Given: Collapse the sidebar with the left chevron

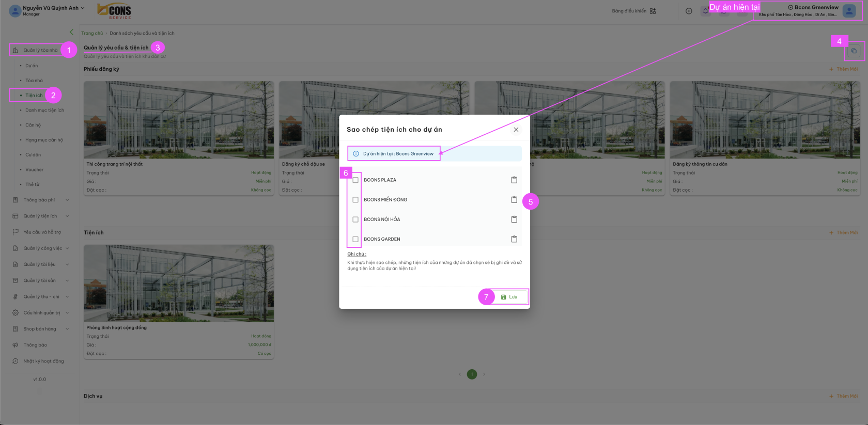Looking at the screenshot, I should coord(71,32).
